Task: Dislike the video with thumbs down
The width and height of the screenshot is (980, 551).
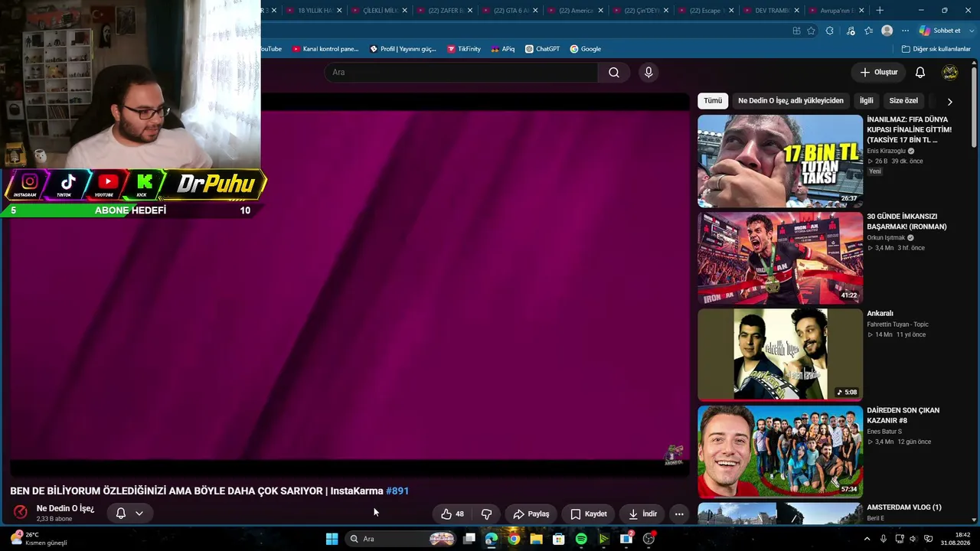Action: tap(486, 514)
